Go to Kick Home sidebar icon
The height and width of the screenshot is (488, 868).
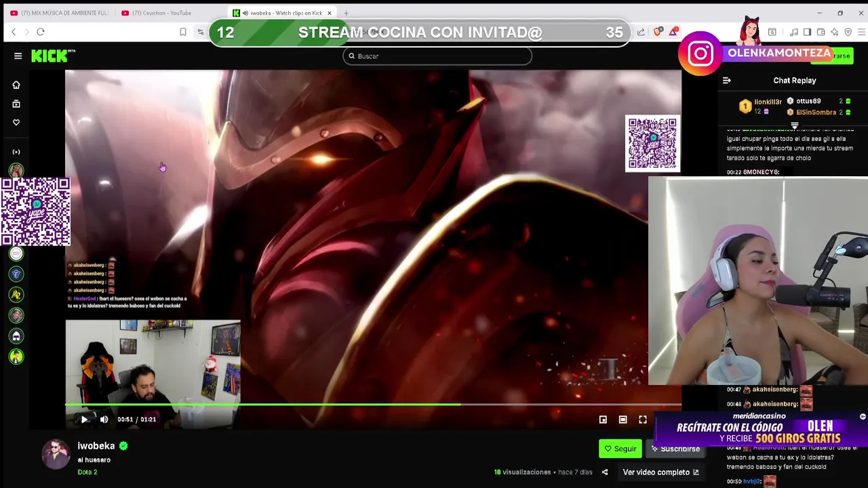[16, 85]
